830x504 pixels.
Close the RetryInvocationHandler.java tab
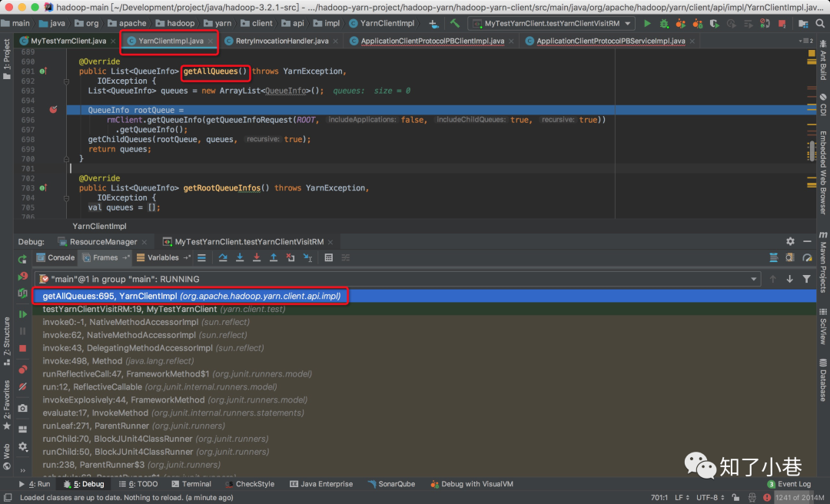click(336, 41)
